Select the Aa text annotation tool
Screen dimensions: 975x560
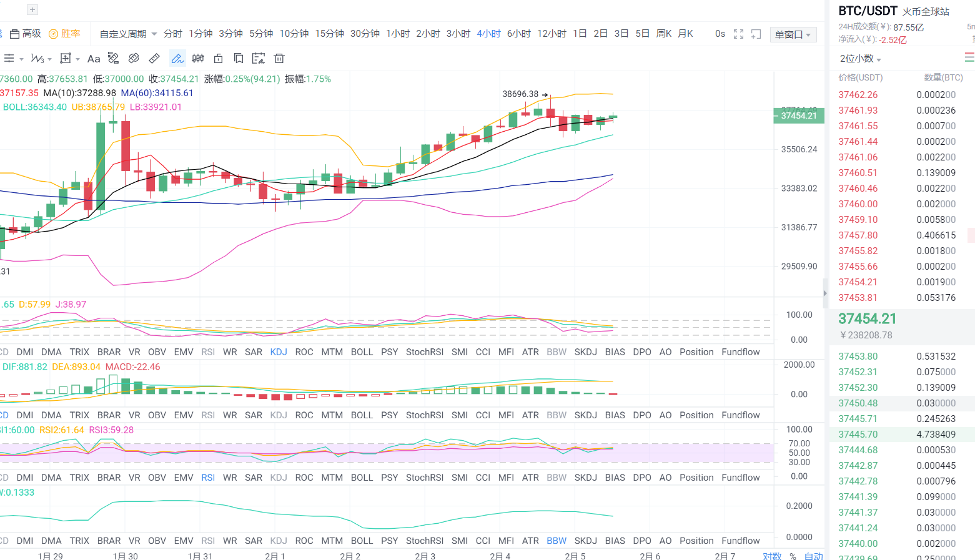tap(94, 59)
